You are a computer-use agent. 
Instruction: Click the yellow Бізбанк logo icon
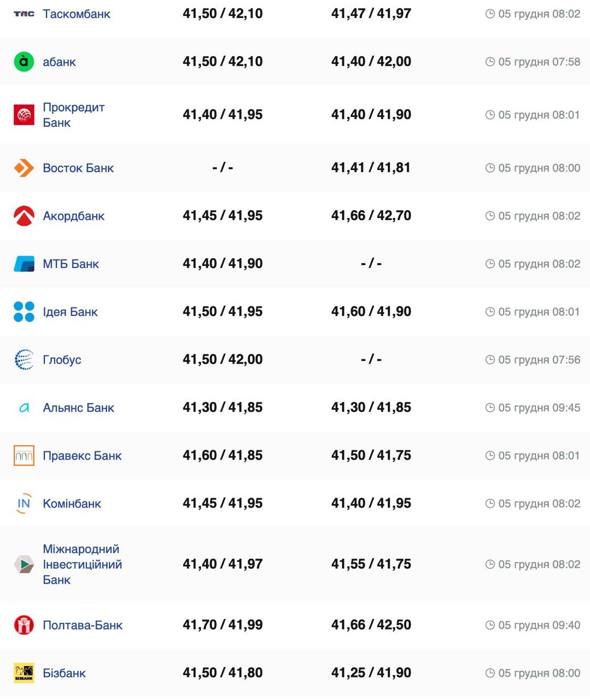[x=24, y=673]
